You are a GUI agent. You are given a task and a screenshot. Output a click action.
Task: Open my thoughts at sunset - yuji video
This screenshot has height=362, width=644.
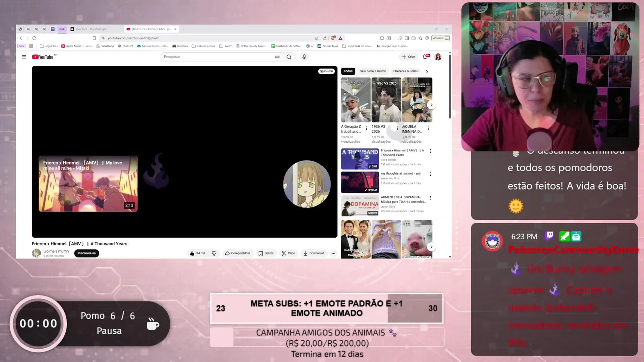click(x=360, y=182)
